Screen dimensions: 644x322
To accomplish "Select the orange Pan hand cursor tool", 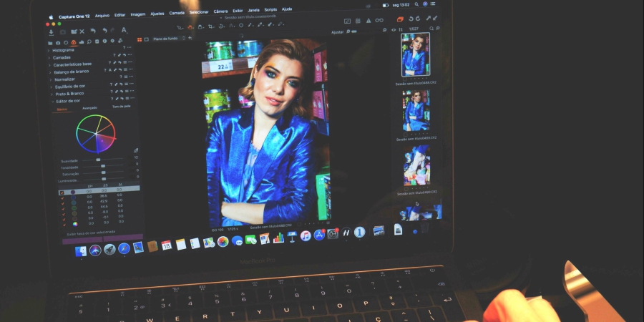I will coord(190,26).
